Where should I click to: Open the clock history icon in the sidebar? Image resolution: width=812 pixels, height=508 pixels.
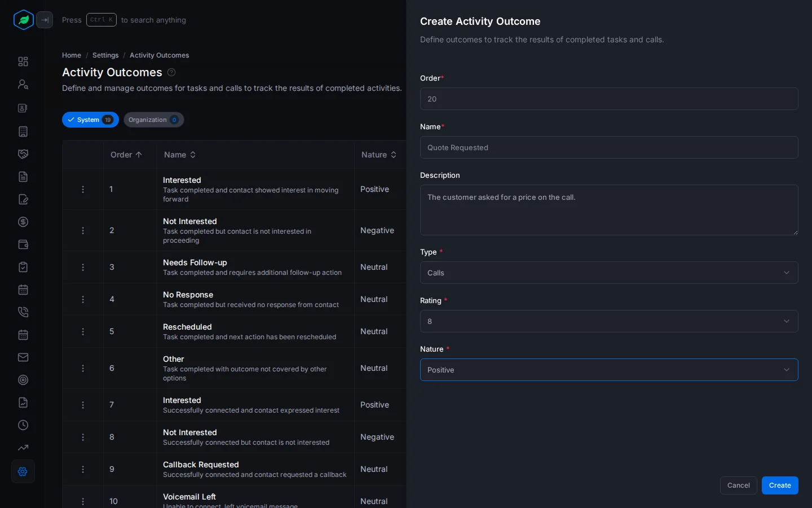pos(23,425)
